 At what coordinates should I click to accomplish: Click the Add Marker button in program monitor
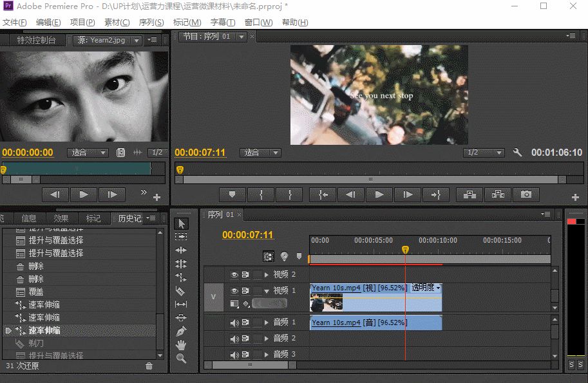(232, 194)
